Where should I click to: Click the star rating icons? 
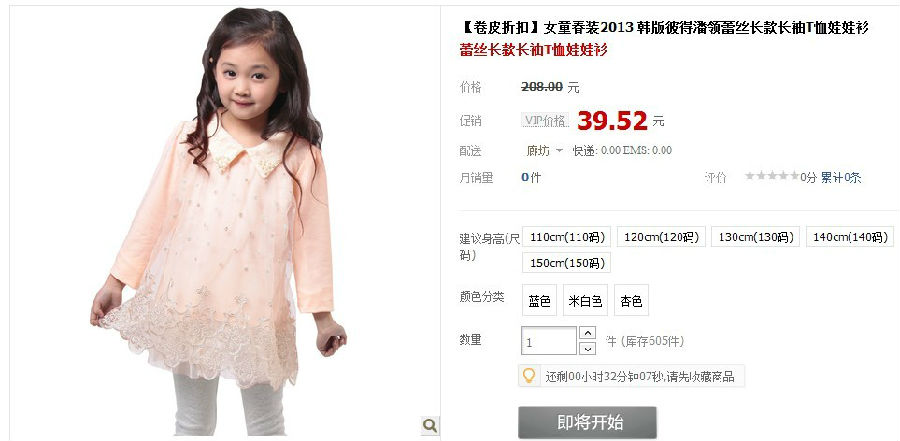click(x=772, y=176)
